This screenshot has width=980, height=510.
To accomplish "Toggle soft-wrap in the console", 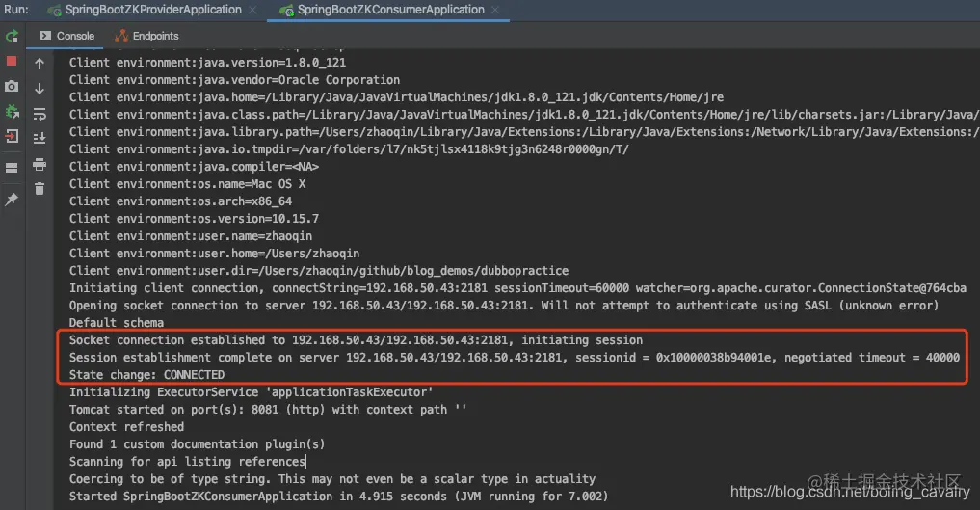I will tap(40, 114).
